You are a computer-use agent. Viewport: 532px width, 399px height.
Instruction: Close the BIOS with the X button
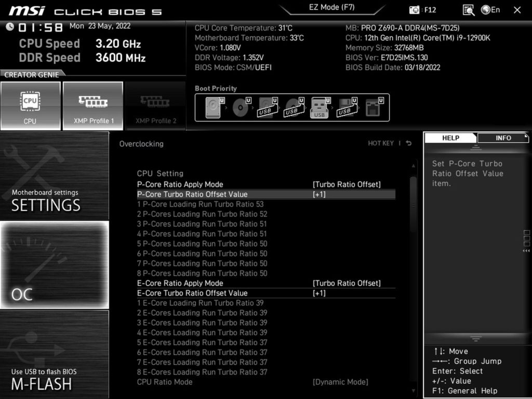pyautogui.click(x=517, y=10)
